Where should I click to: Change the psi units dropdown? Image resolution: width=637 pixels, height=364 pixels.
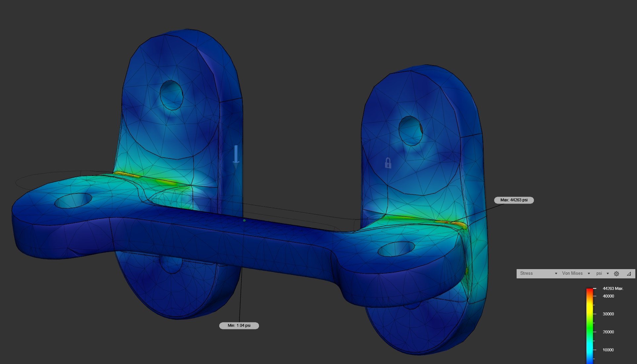[x=602, y=273]
